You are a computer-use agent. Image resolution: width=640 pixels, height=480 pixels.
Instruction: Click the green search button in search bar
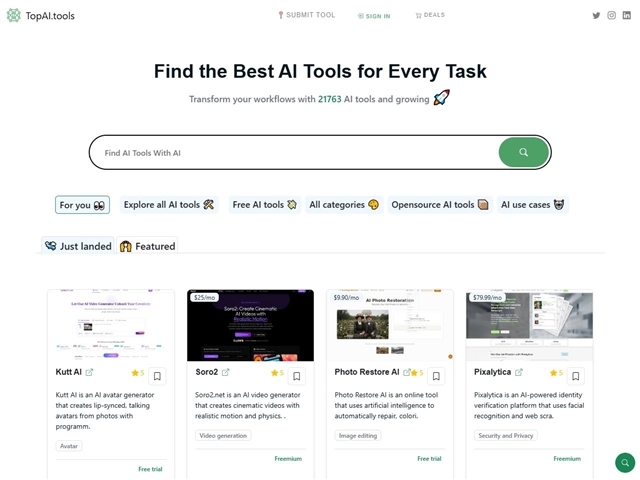pyautogui.click(x=523, y=152)
